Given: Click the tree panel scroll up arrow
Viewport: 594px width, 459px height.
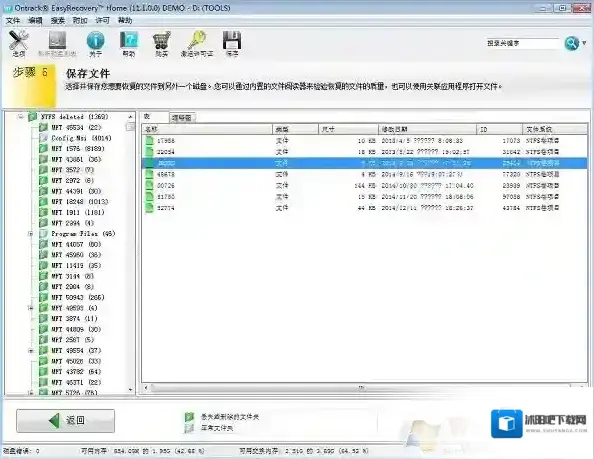Looking at the screenshot, I should (130, 117).
